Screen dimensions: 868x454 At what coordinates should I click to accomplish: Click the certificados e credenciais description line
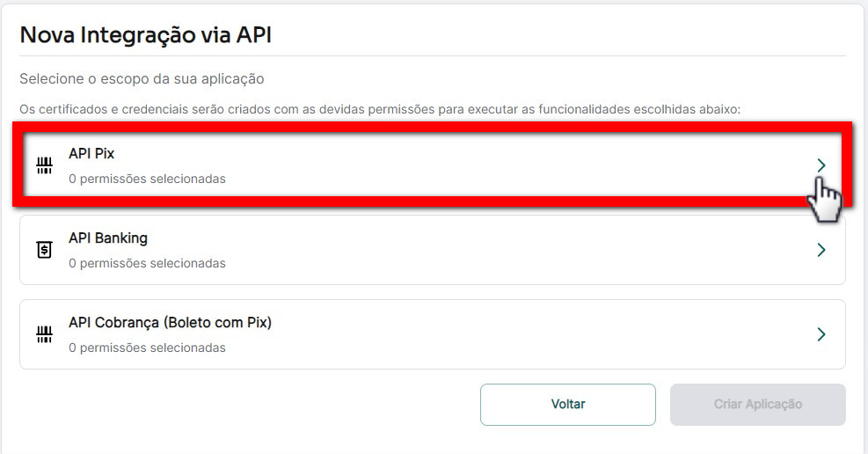click(380, 109)
